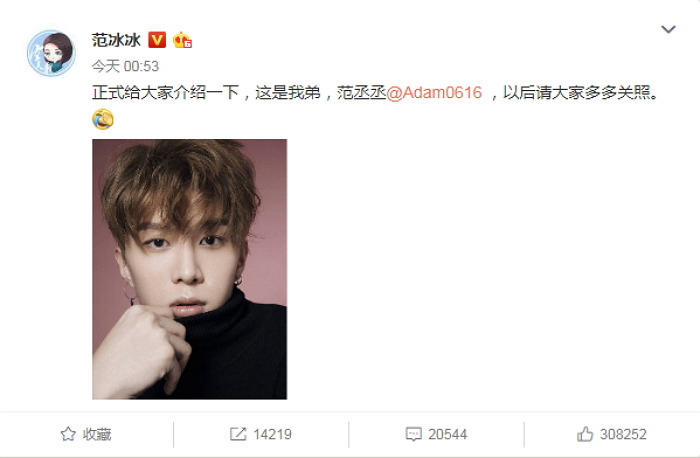Click the 308252 likes count
The height and width of the screenshot is (458, 700).
pos(623,434)
